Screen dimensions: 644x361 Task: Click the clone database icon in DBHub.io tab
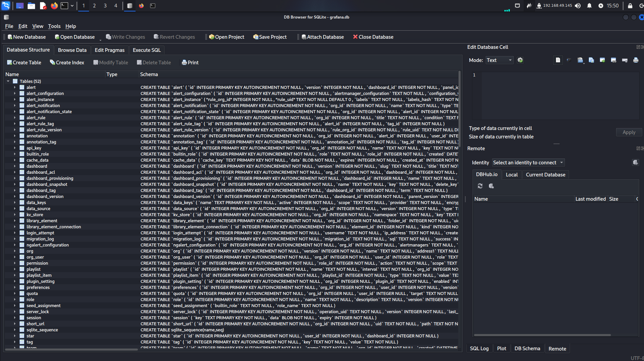pos(491,186)
